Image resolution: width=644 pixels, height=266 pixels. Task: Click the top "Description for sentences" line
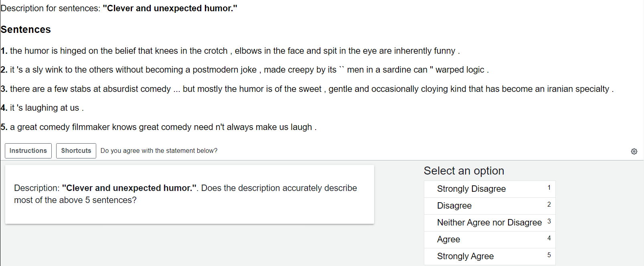point(119,8)
